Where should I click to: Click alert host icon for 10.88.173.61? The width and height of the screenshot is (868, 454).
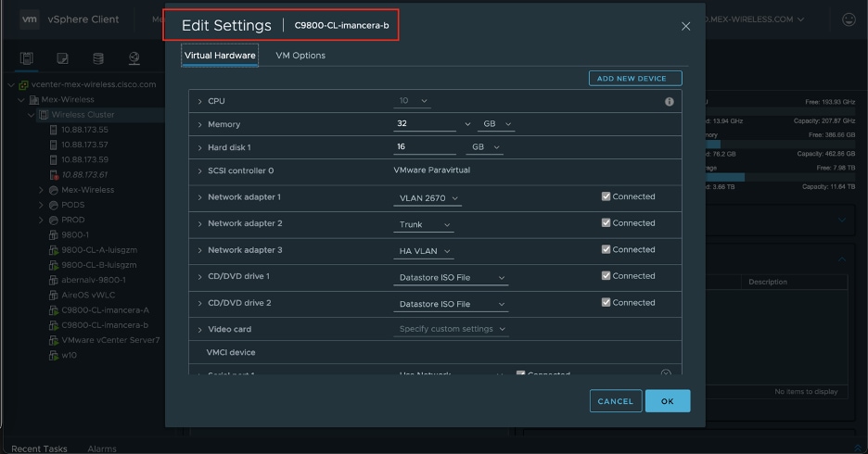pyautogui.click(x=54, y=175)
